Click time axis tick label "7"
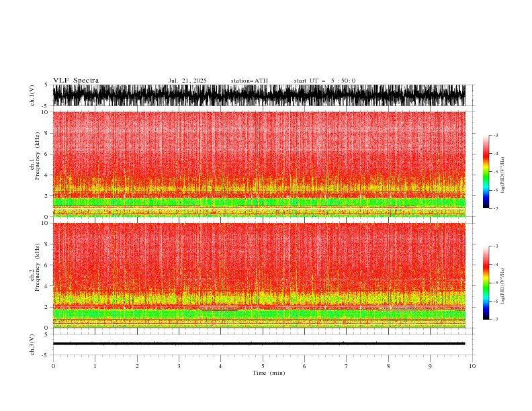Screen dimensions: 532x411 [x=347, y=366]
